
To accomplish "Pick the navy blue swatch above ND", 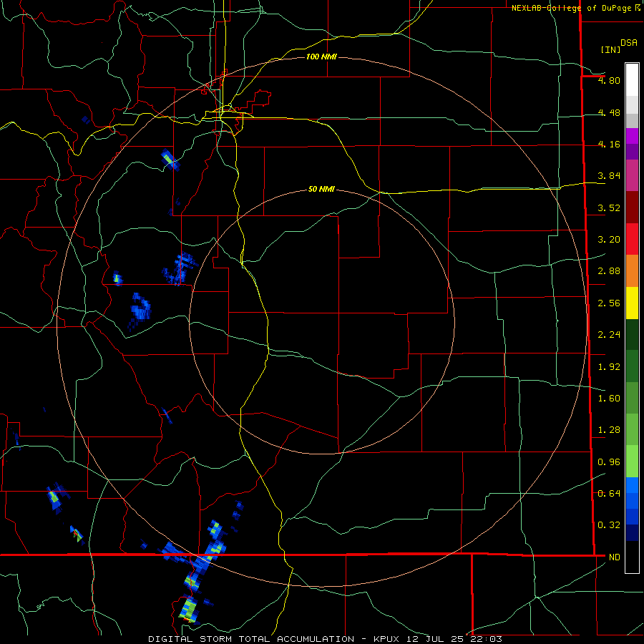I will tap(632, 532).
